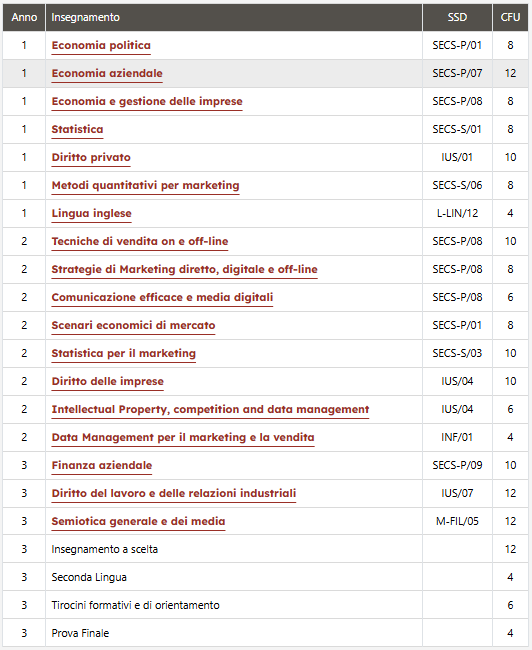Viewport: 532px width, 650px height.
Task: Open Intellectual Property, competition and data management
Action: pos(210,410)
